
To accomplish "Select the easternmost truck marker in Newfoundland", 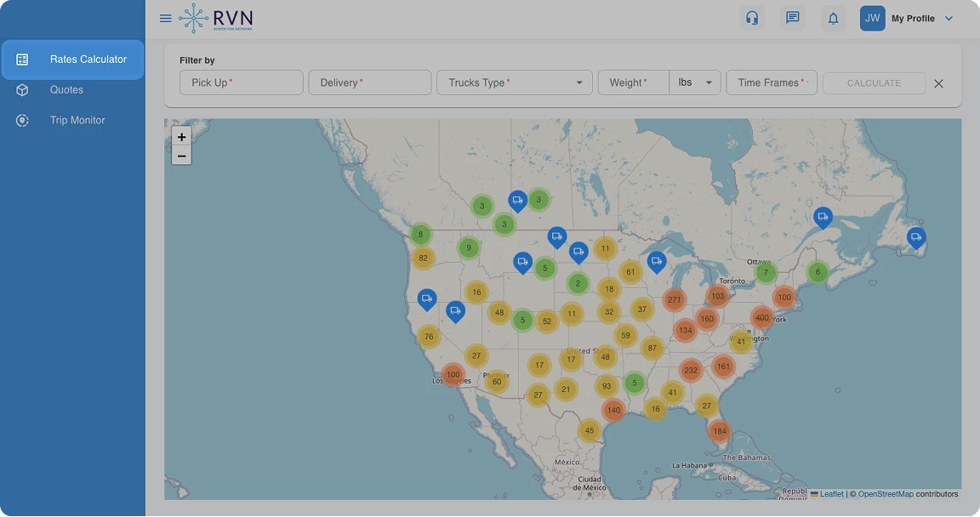I will (916, 238).
